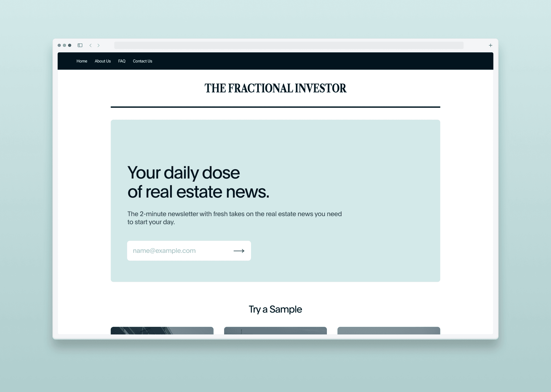Expand the Try a Sample section
This screenshot has width=551, height=392.
(x=275, y=308)
